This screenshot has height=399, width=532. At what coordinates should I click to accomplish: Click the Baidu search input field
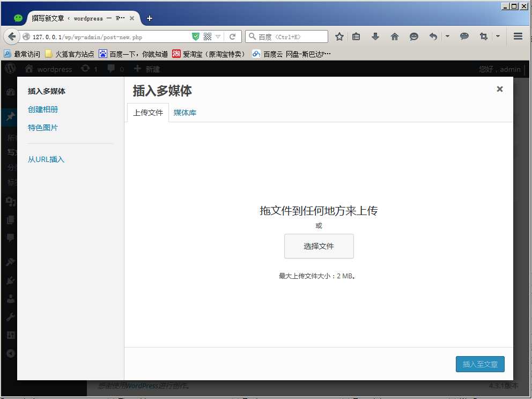coord(287,36)
